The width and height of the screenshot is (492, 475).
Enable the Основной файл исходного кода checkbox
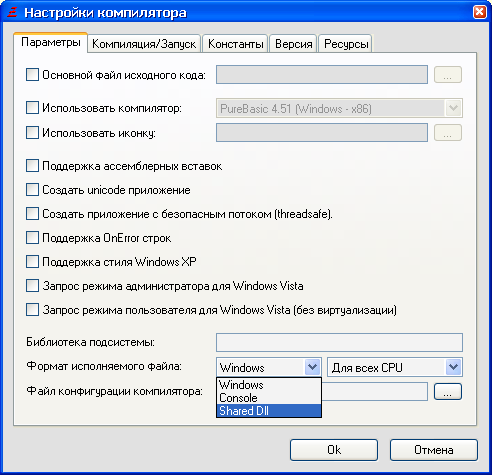(32, 75)
